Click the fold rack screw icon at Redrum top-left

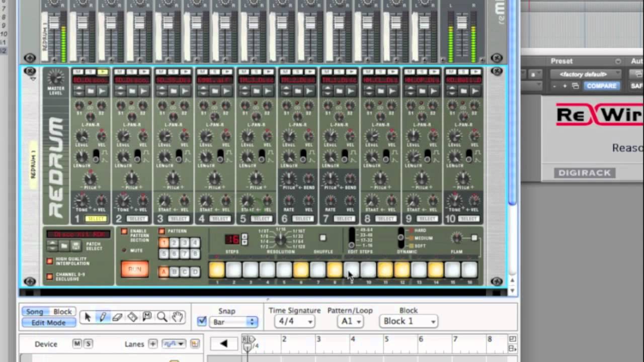click(x=30, y=71)
